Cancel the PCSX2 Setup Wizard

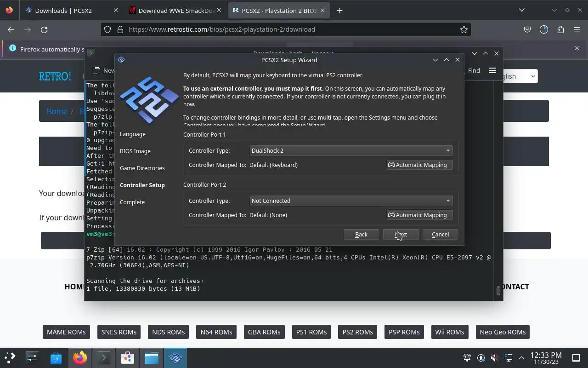(440, 235)
